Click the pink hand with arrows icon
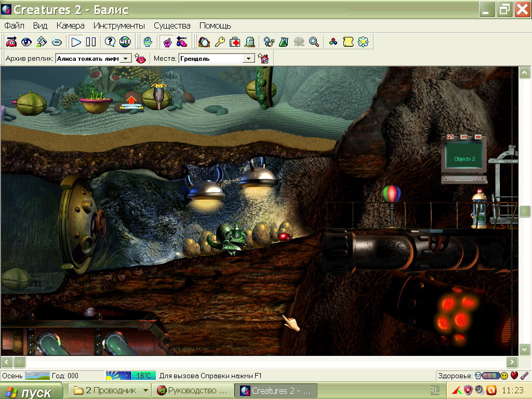 (182, 42)
